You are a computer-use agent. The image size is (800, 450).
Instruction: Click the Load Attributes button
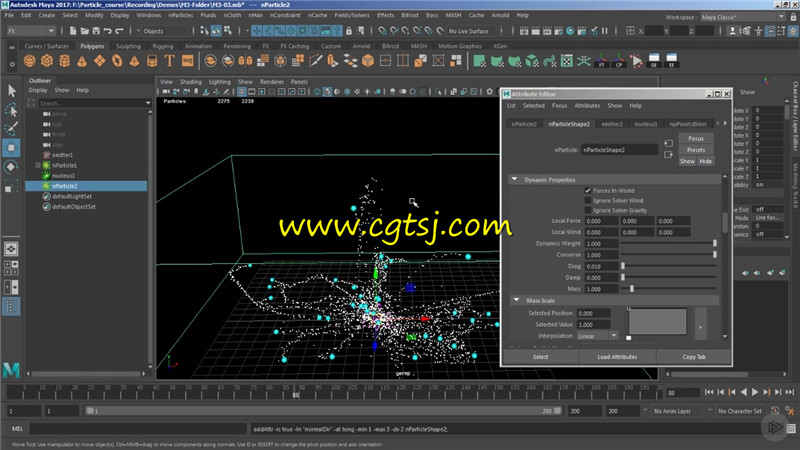point(617,357)
